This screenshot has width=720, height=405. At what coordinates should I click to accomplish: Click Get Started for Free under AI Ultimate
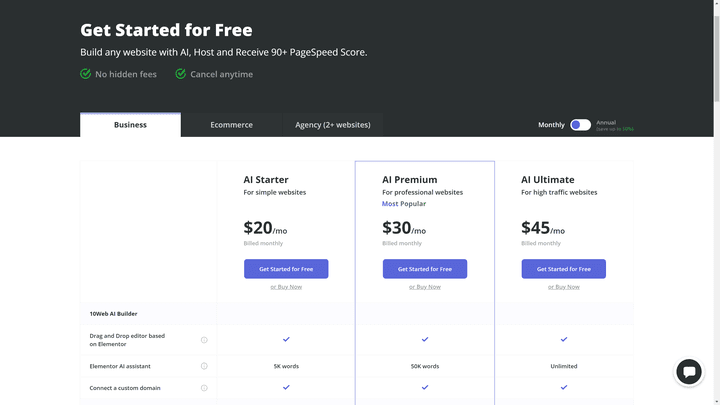pyautogui.click(x=563, y=269)
